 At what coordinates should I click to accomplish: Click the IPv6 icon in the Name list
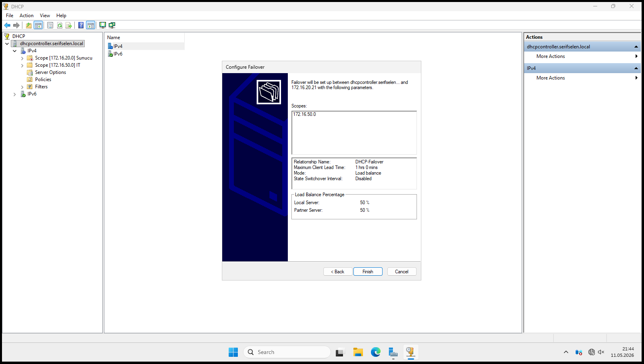click(110, 54)
